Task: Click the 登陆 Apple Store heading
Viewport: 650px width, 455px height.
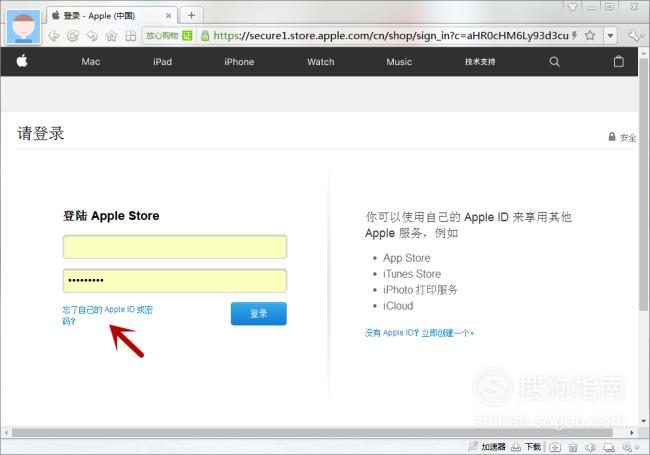Action: click(x=111, y=216)
